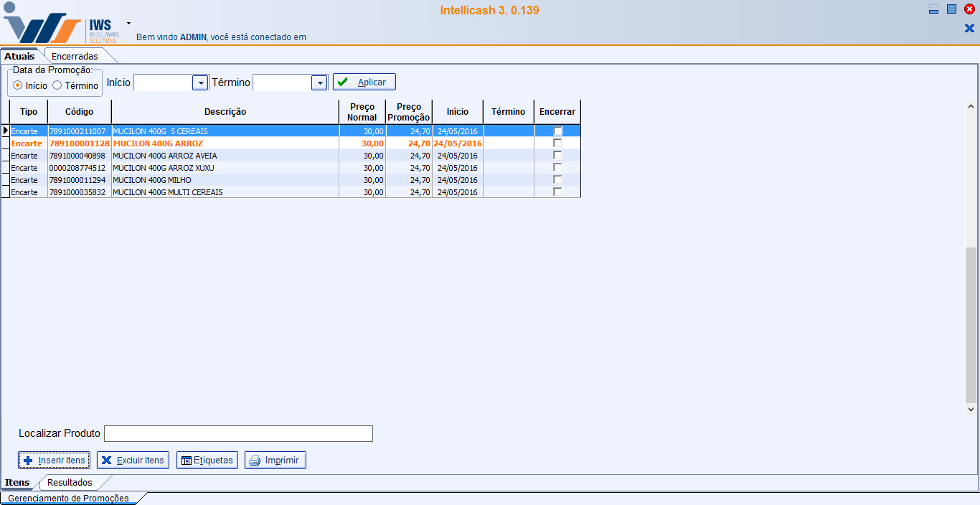The image size is (980, 505).
Task: Click the Preço Normal column header
Action: click(362, 112)
